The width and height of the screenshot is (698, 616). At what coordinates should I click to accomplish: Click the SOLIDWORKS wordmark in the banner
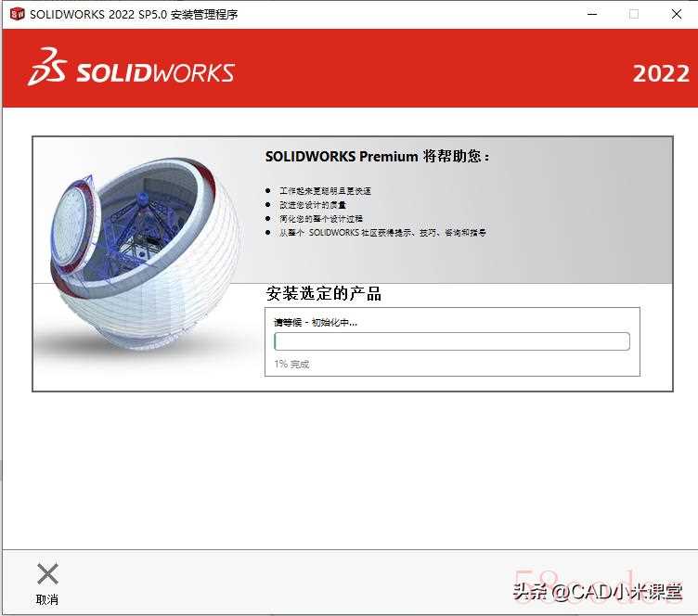(155, 72)
